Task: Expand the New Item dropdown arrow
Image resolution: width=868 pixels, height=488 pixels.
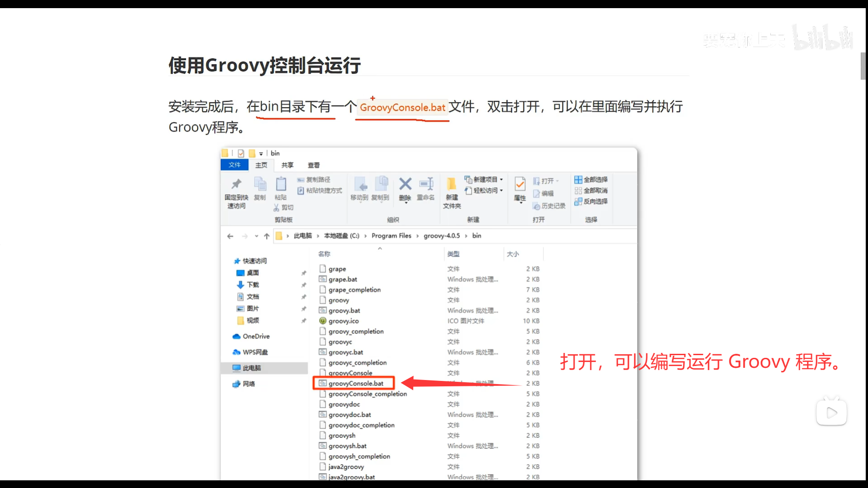Action: point(501,179)
